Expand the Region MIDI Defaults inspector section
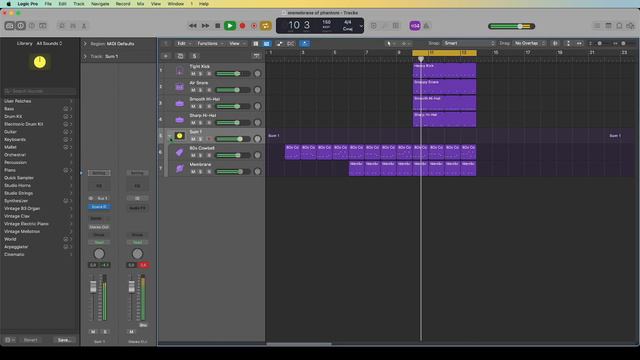Viewport: 640px width, 360px height. (x=85, y=44)
